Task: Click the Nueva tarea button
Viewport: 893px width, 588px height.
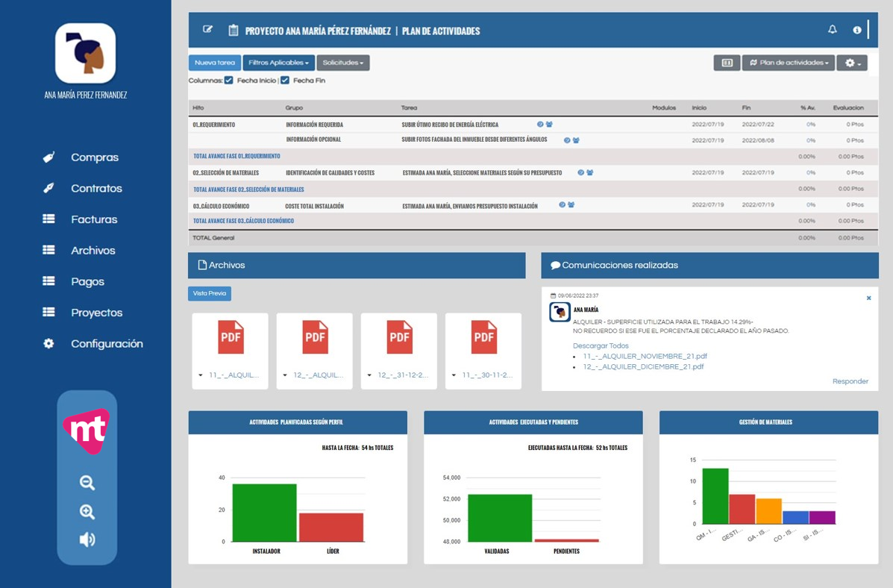Action: tap(215, 63)
